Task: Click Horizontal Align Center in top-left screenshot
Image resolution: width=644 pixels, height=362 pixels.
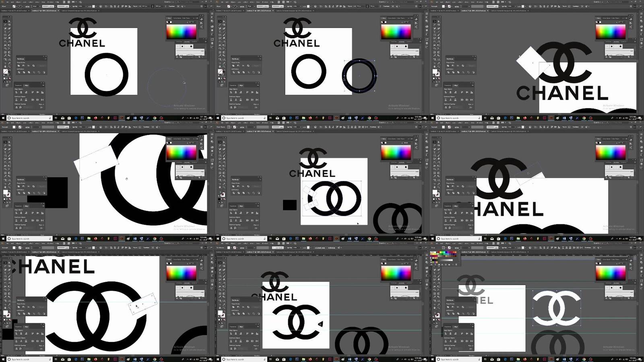Action: tap(21, 92)
